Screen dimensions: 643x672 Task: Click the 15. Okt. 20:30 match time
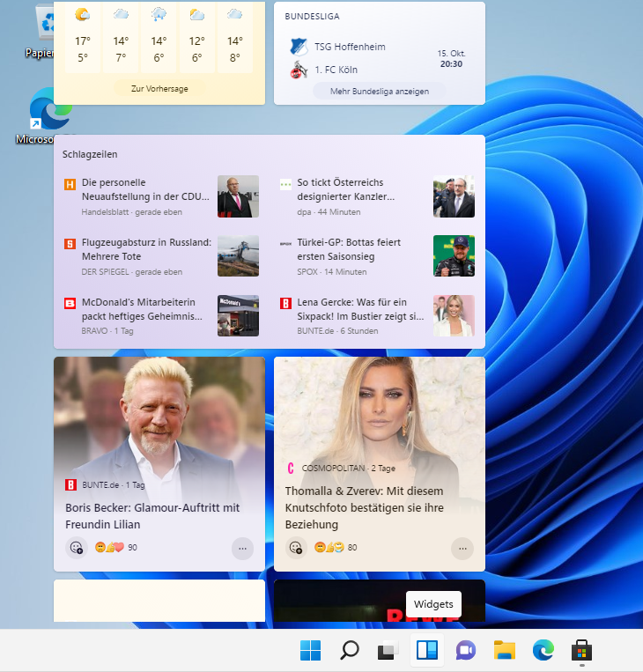451,59
